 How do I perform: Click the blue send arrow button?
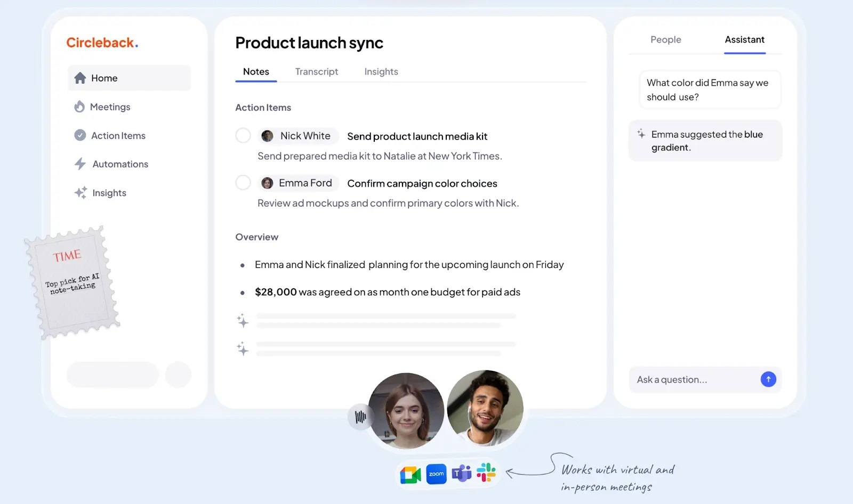coord(768,379)
